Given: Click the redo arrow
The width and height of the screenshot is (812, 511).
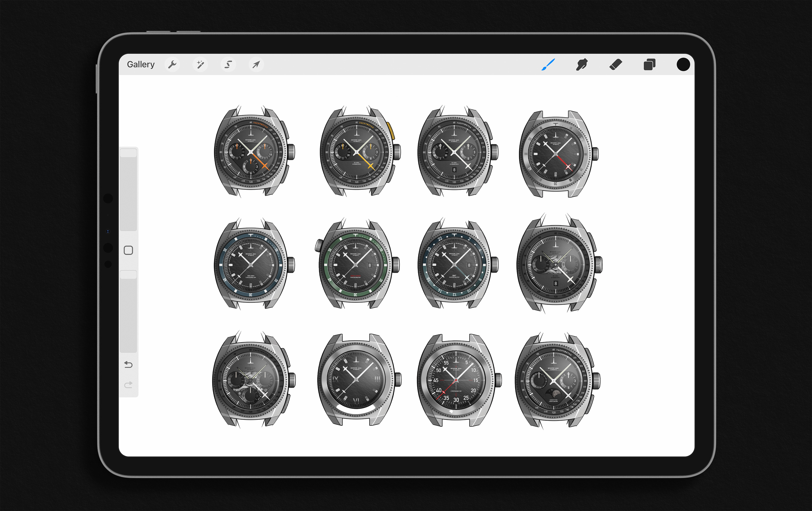Looking at the screenshot, I should [x=129, y=385].
